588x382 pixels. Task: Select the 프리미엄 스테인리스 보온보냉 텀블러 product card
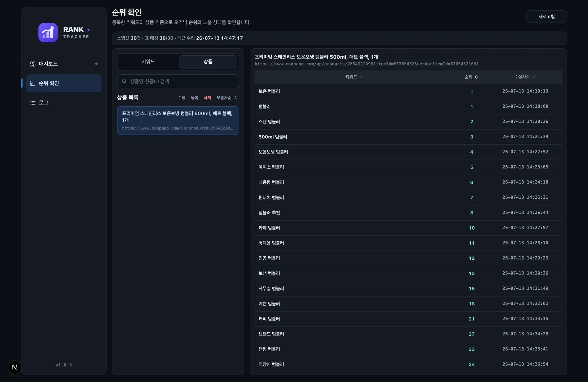point(178,120)
